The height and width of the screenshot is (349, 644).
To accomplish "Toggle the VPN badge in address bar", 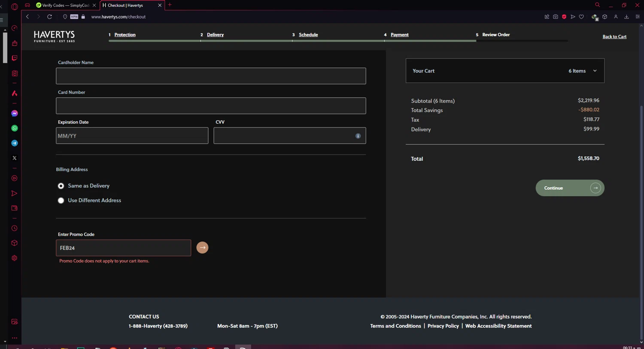I will point(74,17).
